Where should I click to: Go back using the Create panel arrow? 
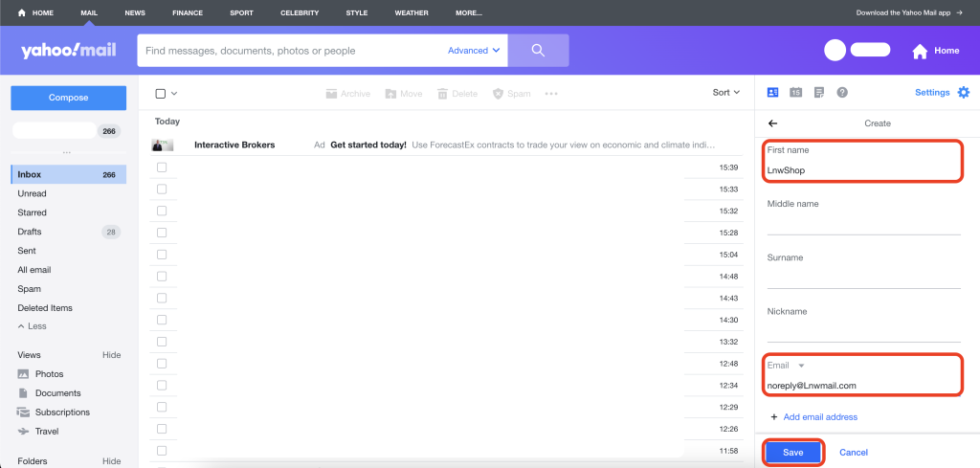(773, 123)
